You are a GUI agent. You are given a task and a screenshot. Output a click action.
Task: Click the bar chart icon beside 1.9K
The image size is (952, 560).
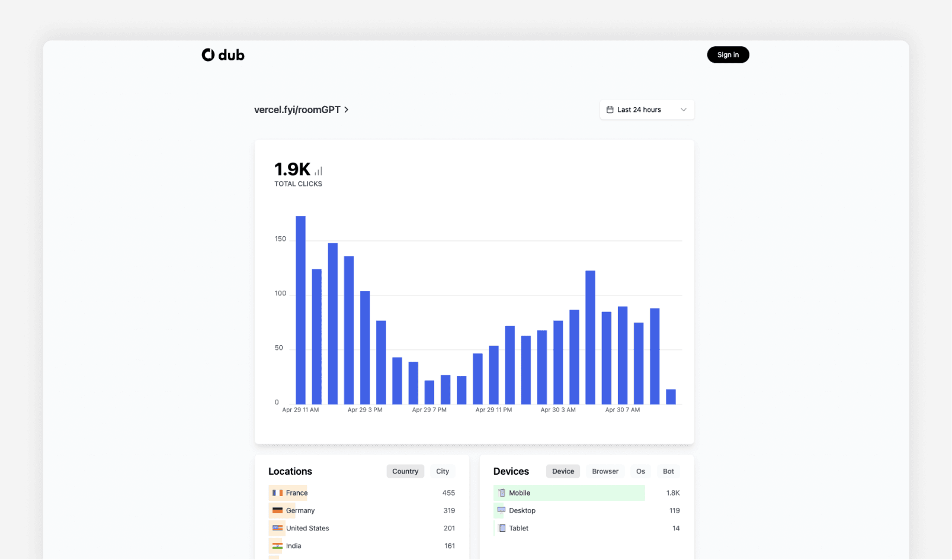pyautogui.click(x=318, y=170)
